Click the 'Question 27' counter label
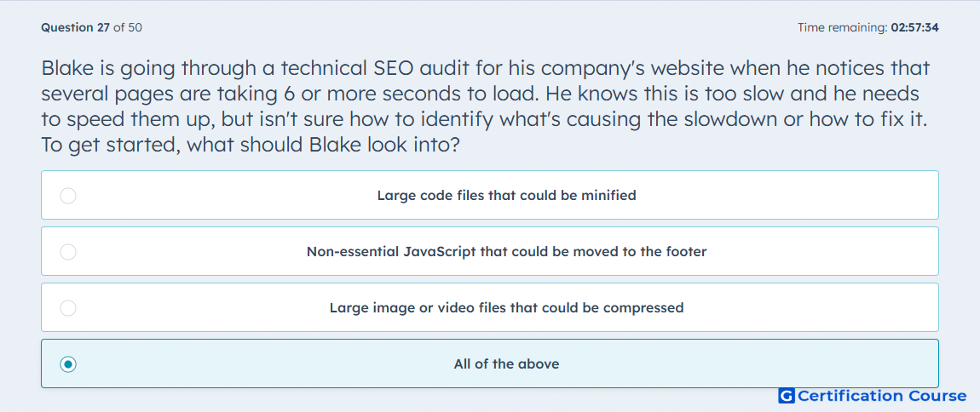 75,28
